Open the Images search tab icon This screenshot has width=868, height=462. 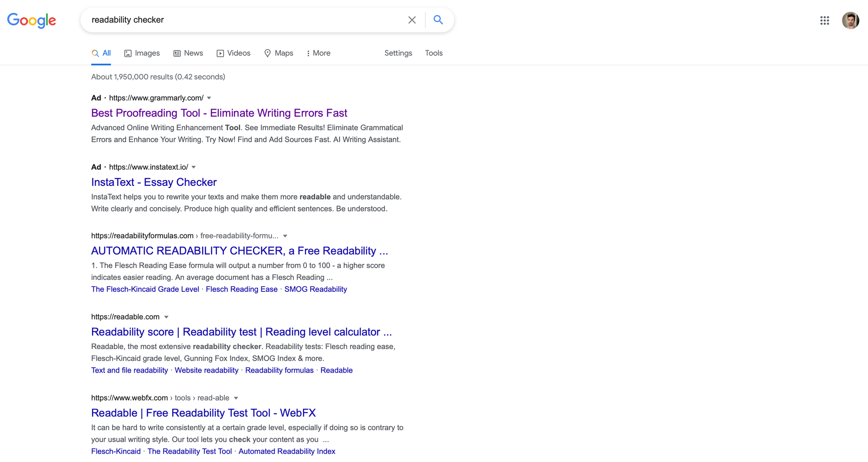[x=128, y=53]
